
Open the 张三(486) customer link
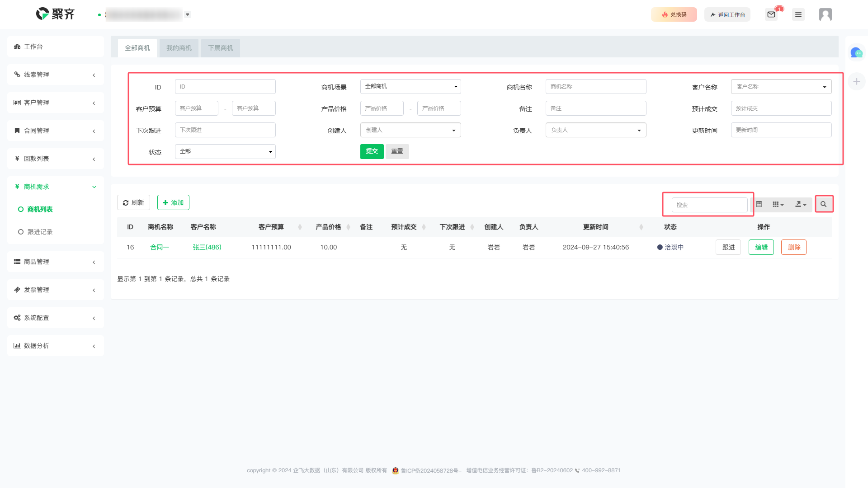[x=207, y=247]
